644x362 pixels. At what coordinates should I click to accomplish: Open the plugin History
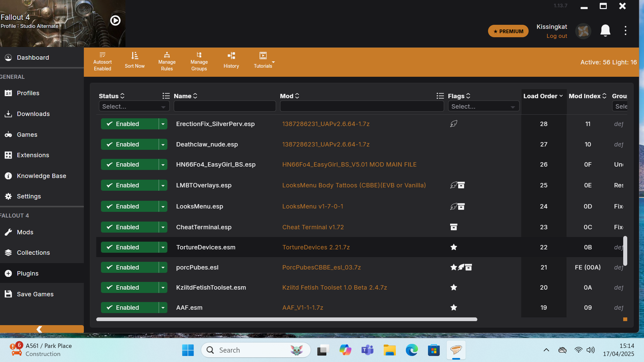point(231,61)
